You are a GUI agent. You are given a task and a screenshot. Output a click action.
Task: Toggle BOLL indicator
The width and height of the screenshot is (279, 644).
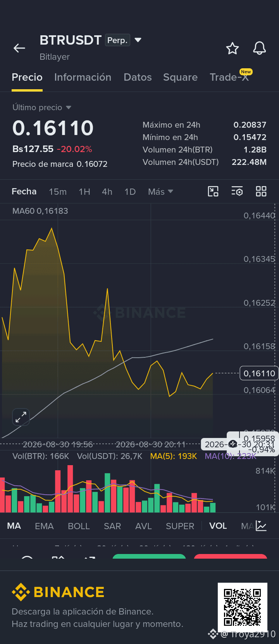pos(79,526)
